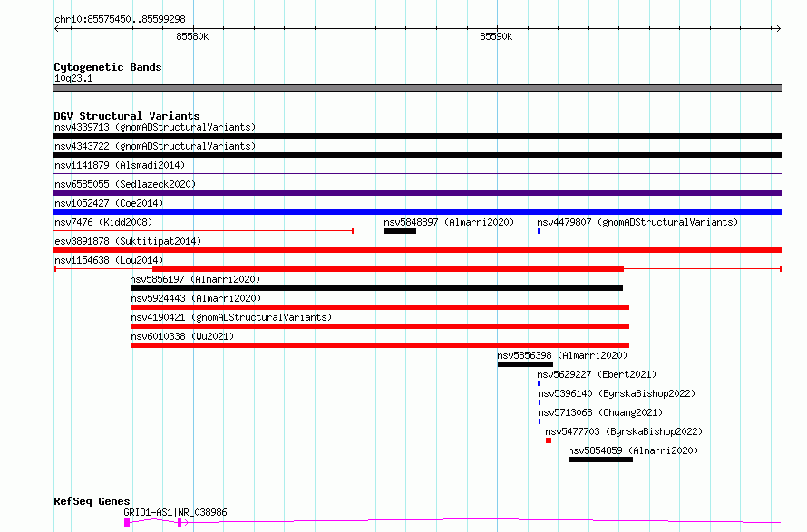
Task: Click the gray 10q23.1 cytogenetic band bar
Action: click(417, 88)
